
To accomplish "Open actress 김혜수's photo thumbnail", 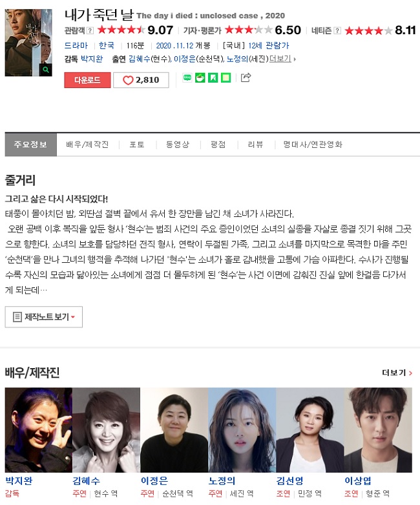I will tap(107, 430).
